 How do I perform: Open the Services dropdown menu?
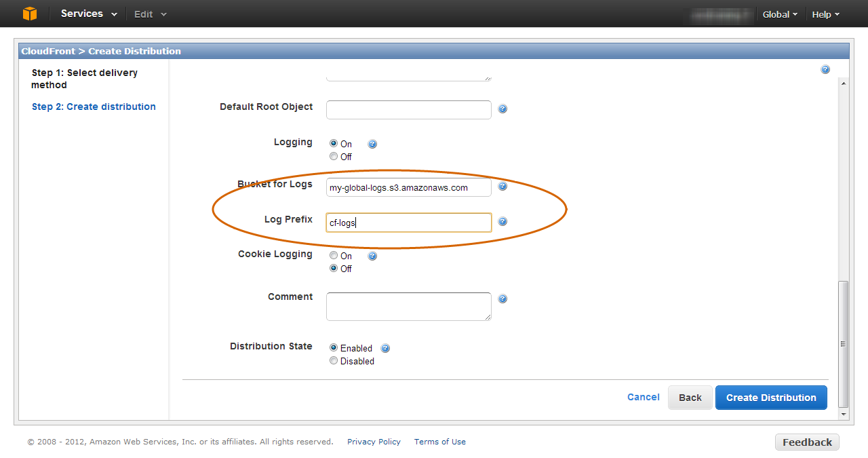click(89, 14)
